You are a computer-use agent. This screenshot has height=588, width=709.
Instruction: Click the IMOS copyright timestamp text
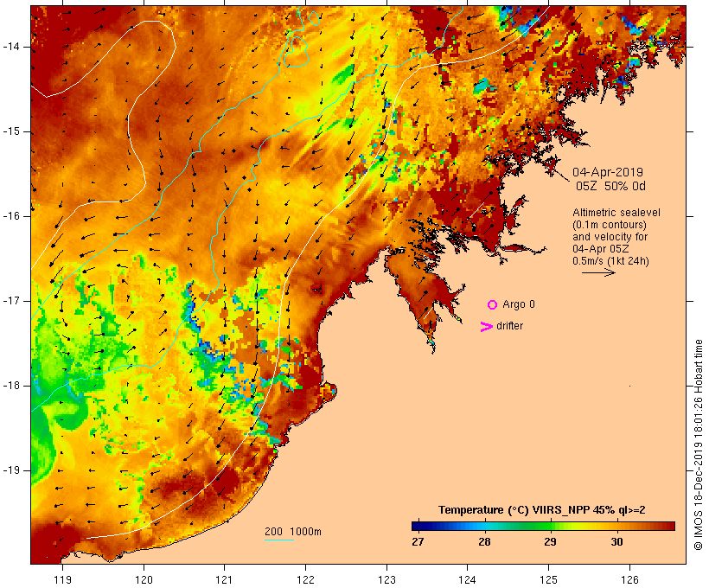coord(698,444)
